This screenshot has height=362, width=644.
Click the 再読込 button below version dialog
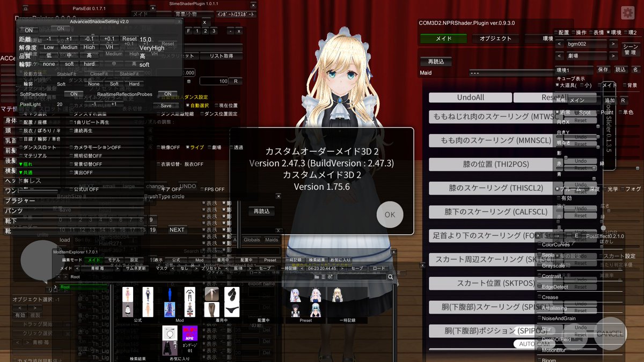pos(261,211)
